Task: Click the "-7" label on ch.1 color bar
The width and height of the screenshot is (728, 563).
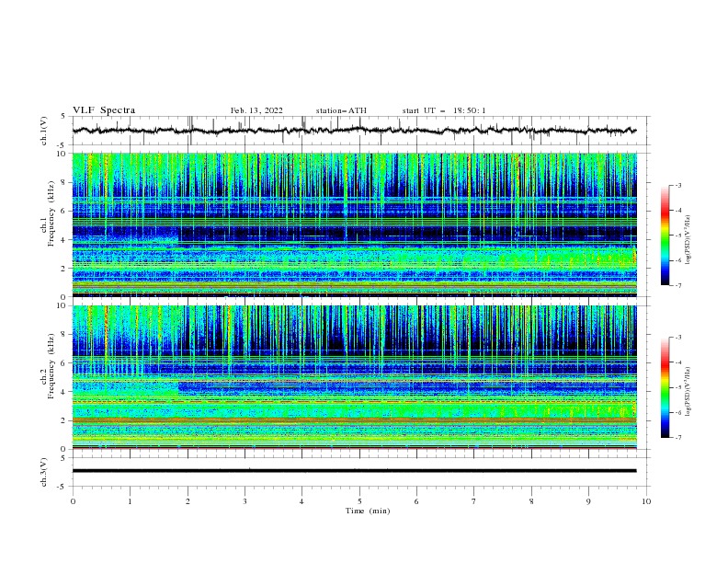Action: [x=678, y=285]
